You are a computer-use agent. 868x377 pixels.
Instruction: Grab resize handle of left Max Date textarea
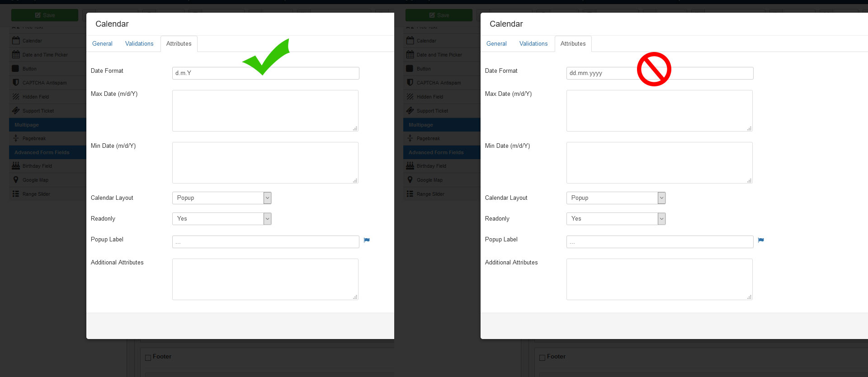355,129
